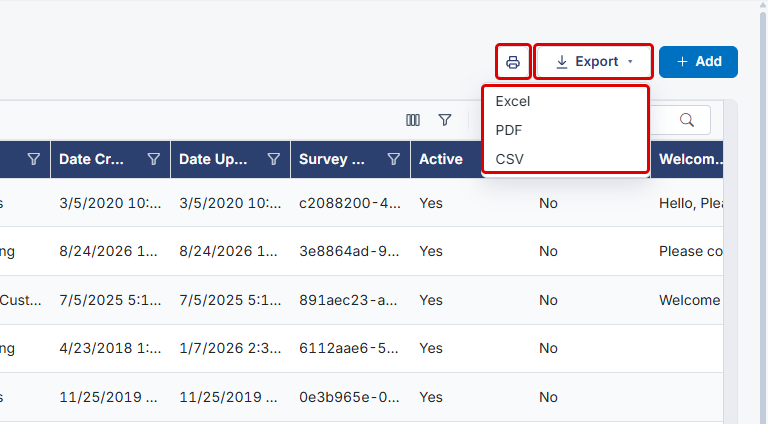This screenshot has height=424, width=768.
Task: Sort by Date Up... column header
Action: tap(213, 159)
